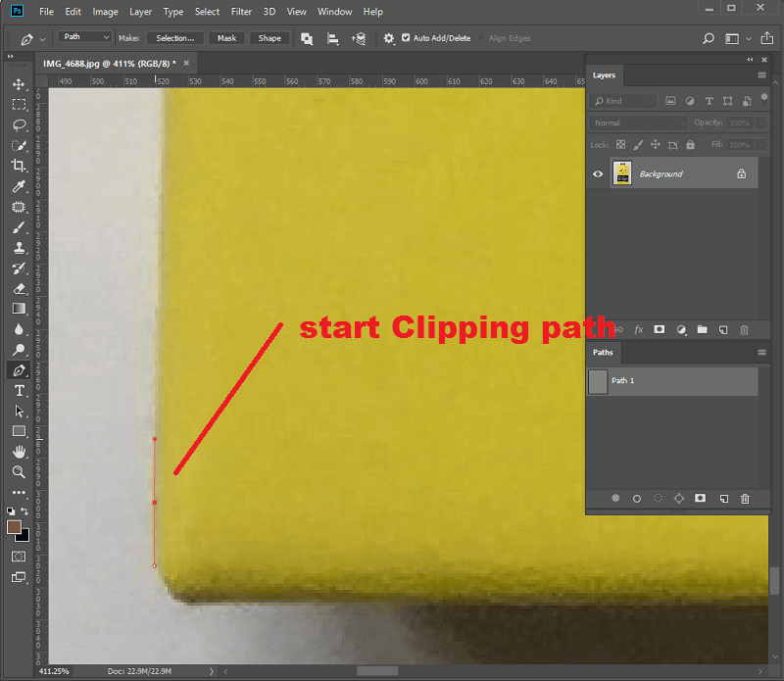
Task: Click the brown foreground color swatch
Action: pyautogui.click(x=14, y=527)
